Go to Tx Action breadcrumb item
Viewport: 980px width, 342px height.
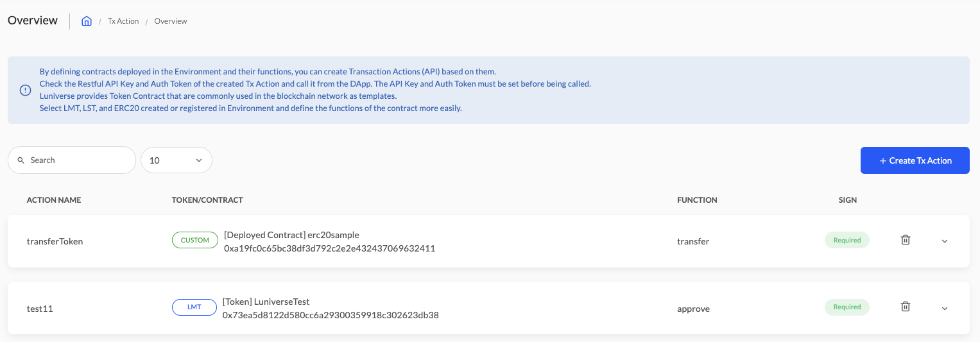[x=123, y=21]
